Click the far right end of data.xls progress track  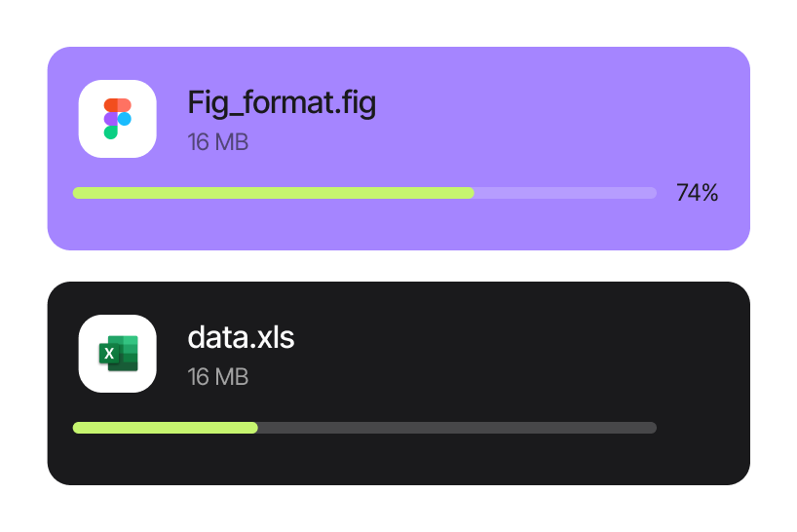(x=653, y=428)
